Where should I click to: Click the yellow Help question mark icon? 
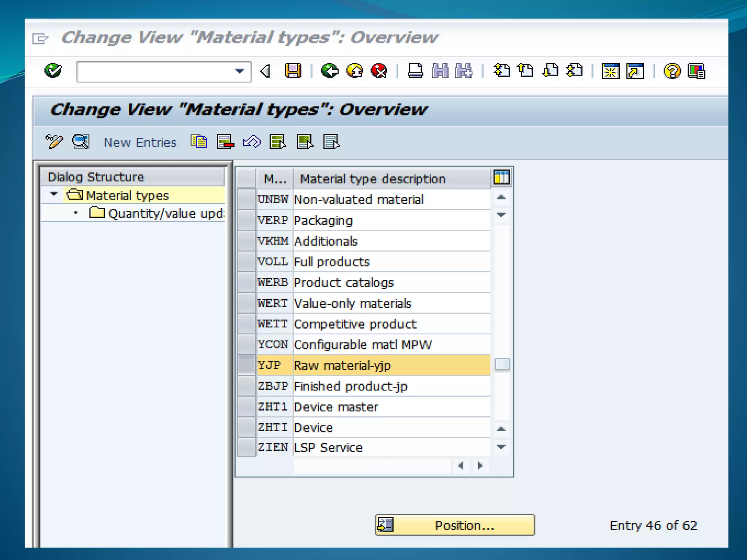point(672,70)
